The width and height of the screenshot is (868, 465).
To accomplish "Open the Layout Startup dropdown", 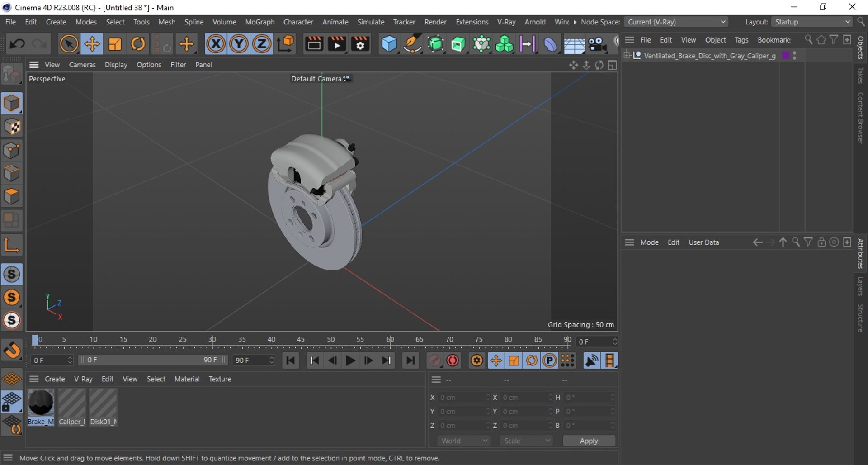I will coord(812,22).
